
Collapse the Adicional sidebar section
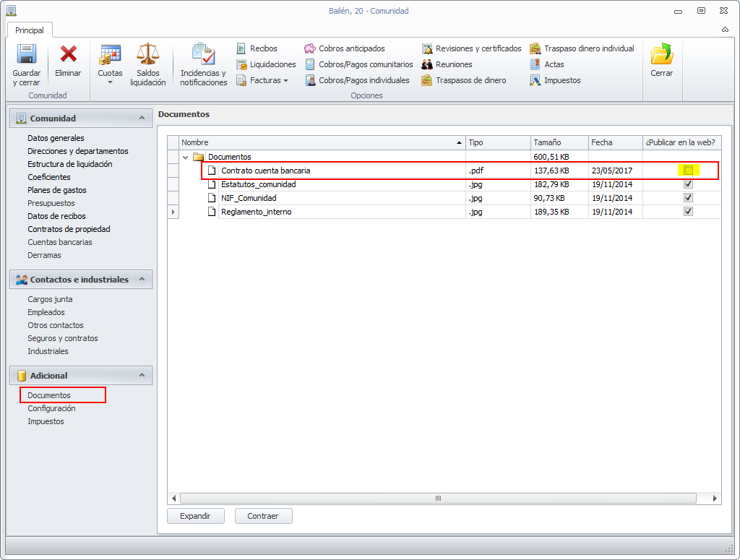click(142, 375)
